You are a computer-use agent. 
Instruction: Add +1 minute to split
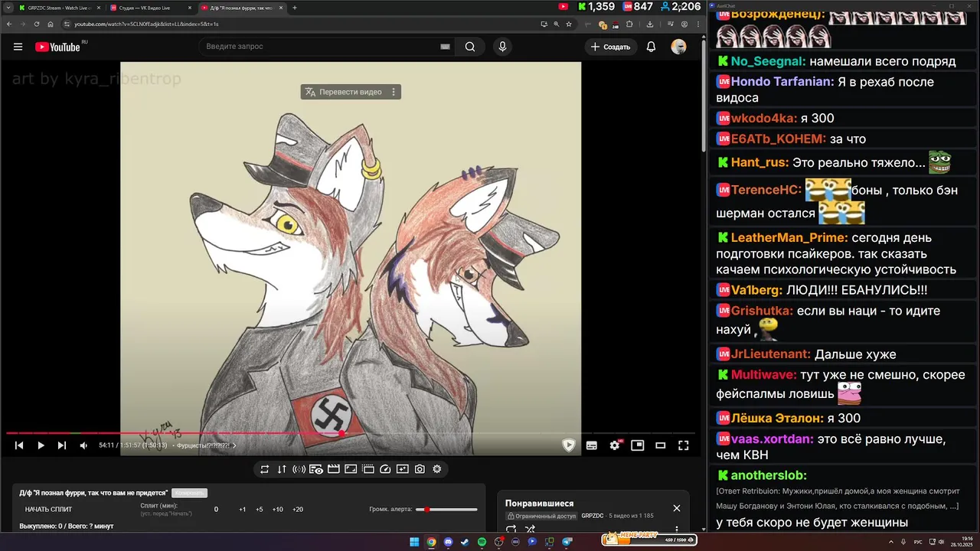click(242, 510)
